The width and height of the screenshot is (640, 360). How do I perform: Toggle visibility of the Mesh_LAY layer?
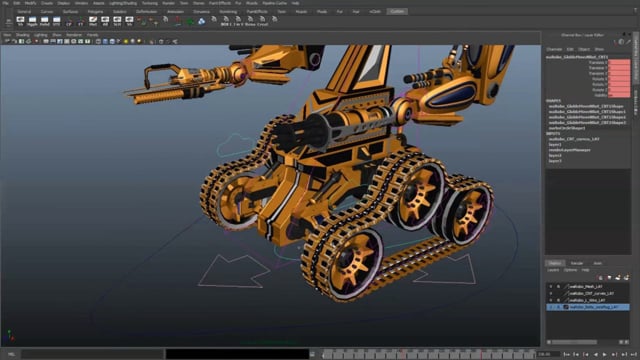[551, 287]
